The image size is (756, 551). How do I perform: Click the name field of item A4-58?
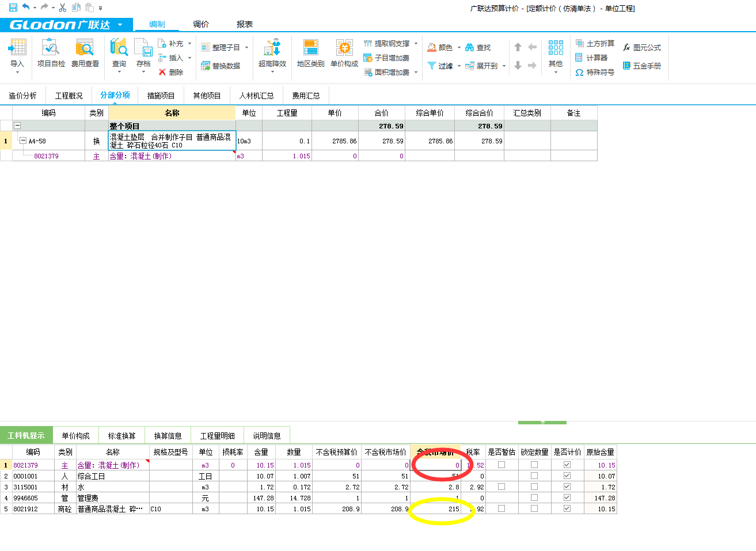pyautogui.click(x=172, y=141)
